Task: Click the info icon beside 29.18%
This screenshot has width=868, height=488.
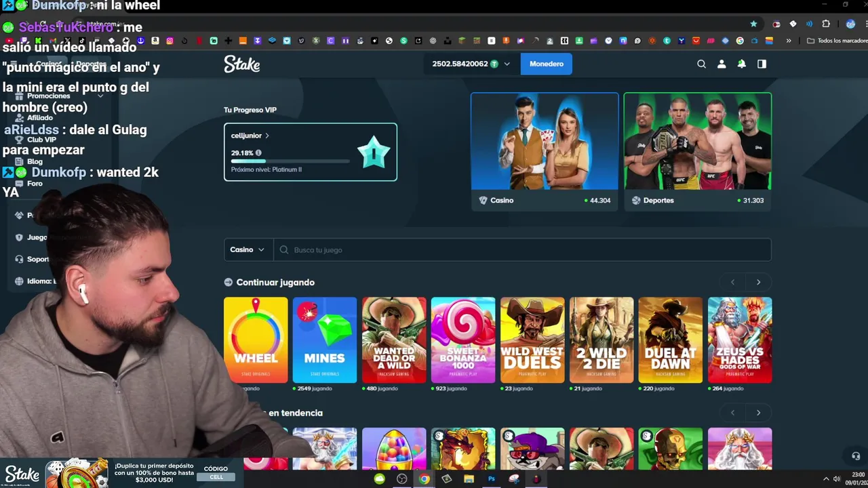Action: point(258,153)
